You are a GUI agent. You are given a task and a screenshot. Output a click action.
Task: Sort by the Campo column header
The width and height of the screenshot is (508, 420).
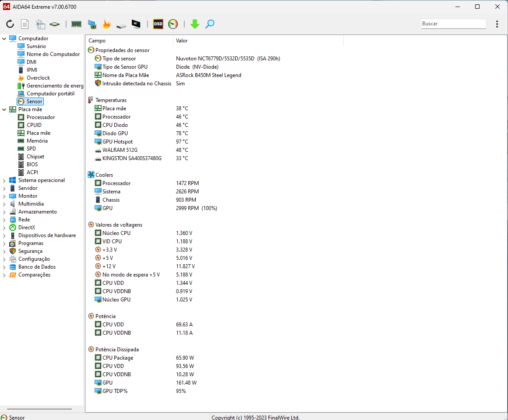129,40
